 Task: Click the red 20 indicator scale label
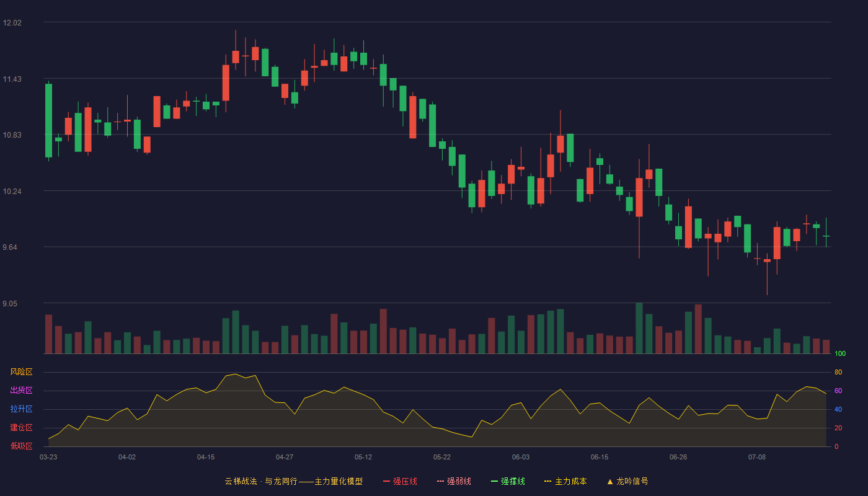point(838,428)
